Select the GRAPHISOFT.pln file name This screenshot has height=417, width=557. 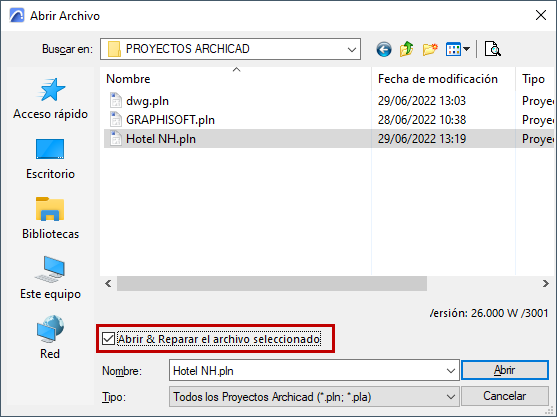coord(171,120)
